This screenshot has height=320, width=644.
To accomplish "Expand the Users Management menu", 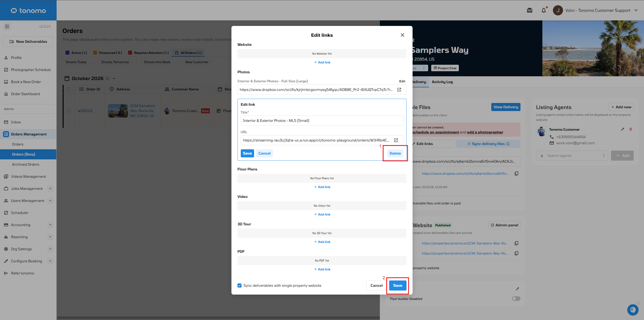I will click(x=50, y=201).
